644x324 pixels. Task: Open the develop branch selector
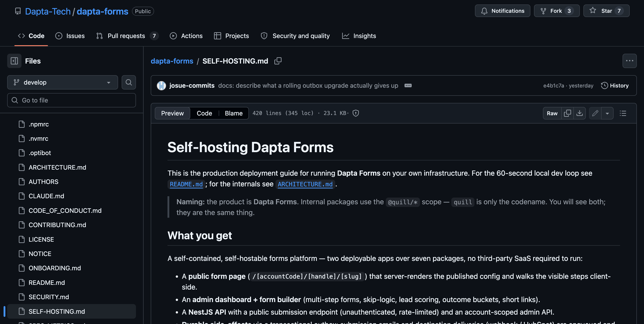[x=63, y=82]
